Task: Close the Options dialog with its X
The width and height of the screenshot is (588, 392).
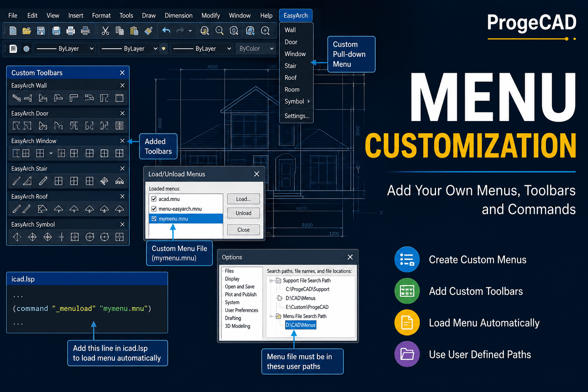Action: pos(350,257)
